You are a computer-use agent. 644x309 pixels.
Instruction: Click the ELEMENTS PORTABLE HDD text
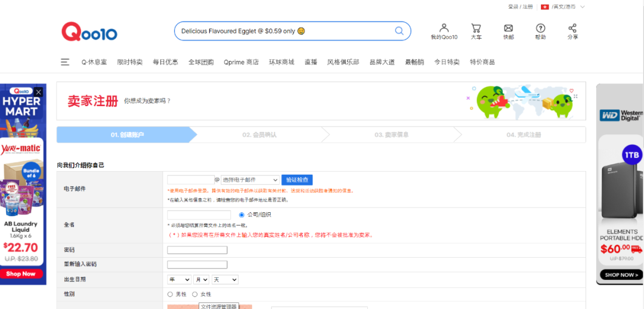click(x=621, y=234)
